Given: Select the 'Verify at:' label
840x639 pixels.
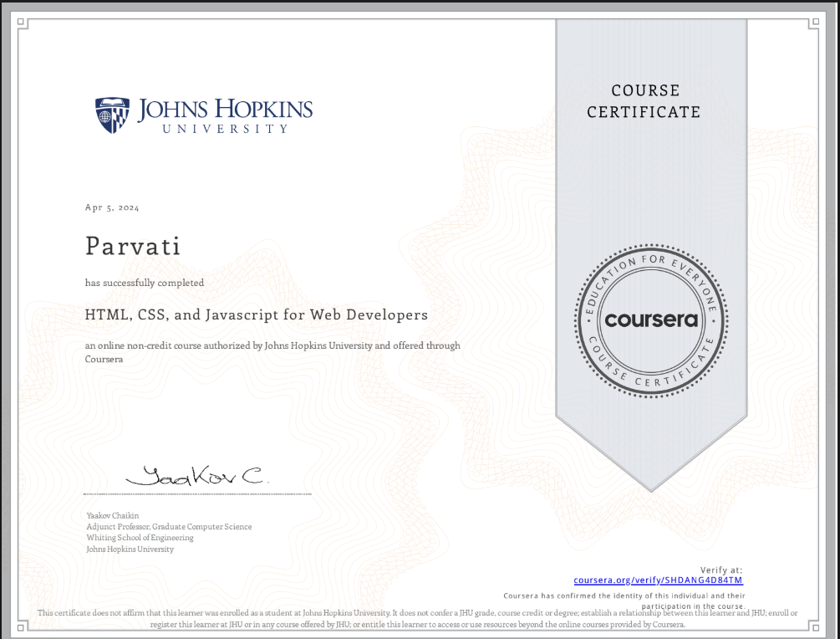Looking at the screenshot, I should (721, 570).
